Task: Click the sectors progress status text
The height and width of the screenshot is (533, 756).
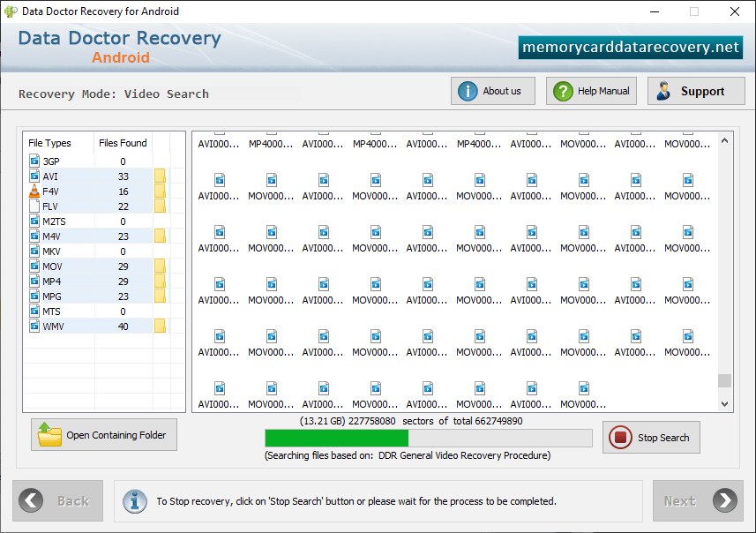Action: click(411, 421)
